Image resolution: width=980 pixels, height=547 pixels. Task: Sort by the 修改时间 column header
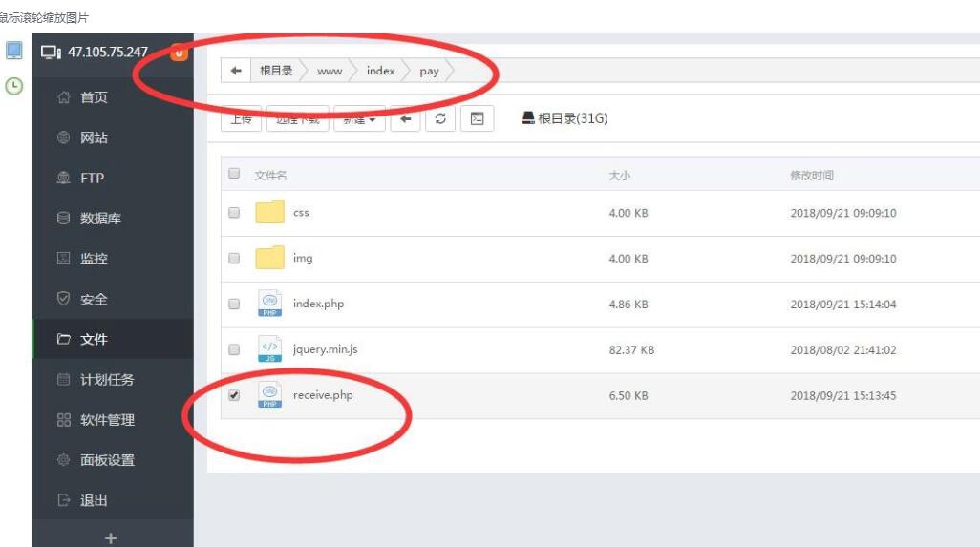click(x=812, y=176)
